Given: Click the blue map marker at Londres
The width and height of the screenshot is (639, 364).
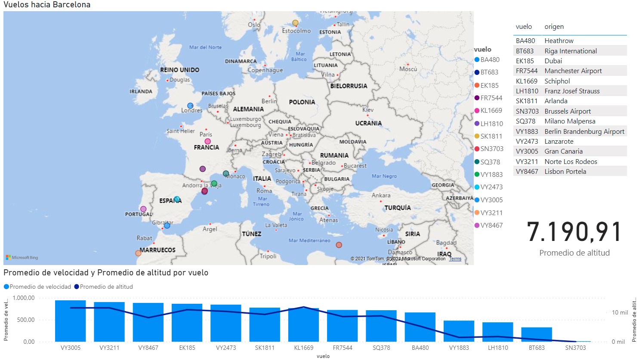Looking at the screenshot, I should point(190,105).
